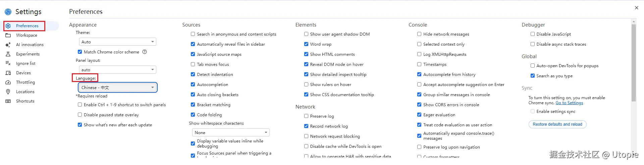Image resolution: width=644 pixels, height=165 pixels.
Task: Enable the Preserve log checkbox
Action: click(x=306, y=116)
